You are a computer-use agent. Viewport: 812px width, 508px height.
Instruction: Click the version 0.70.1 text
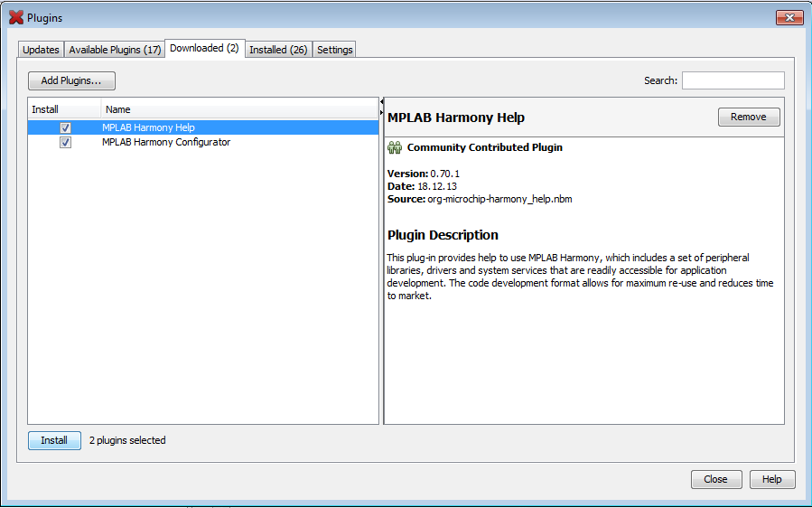coord(445,174)
